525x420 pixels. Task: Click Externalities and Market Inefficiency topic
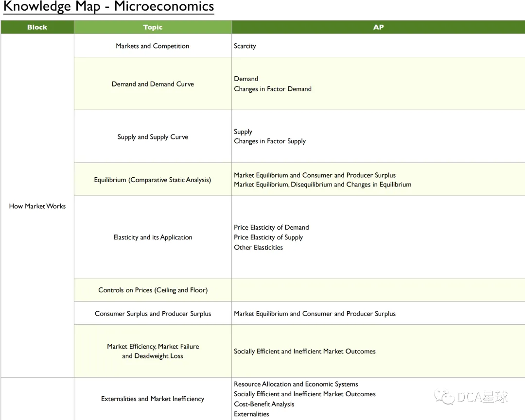153,399
